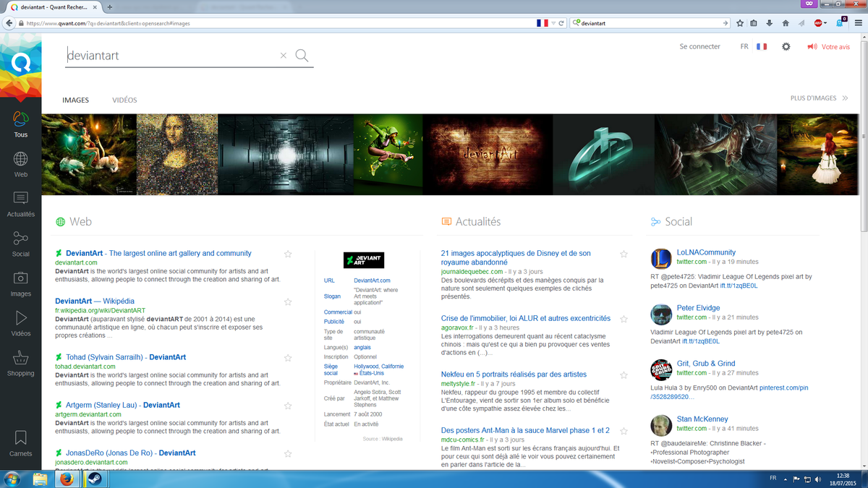Click Votre avis feedback link

[829, 46]
